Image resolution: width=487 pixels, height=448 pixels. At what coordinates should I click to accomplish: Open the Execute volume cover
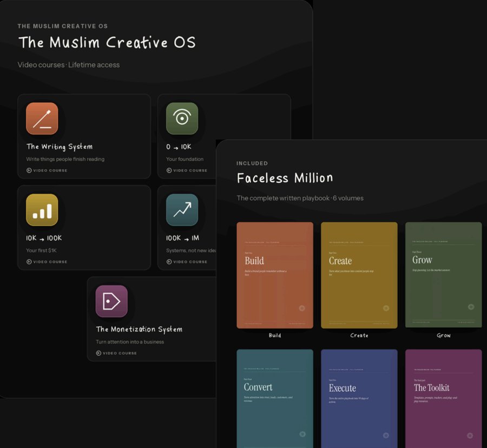click(x=359, y=399)
